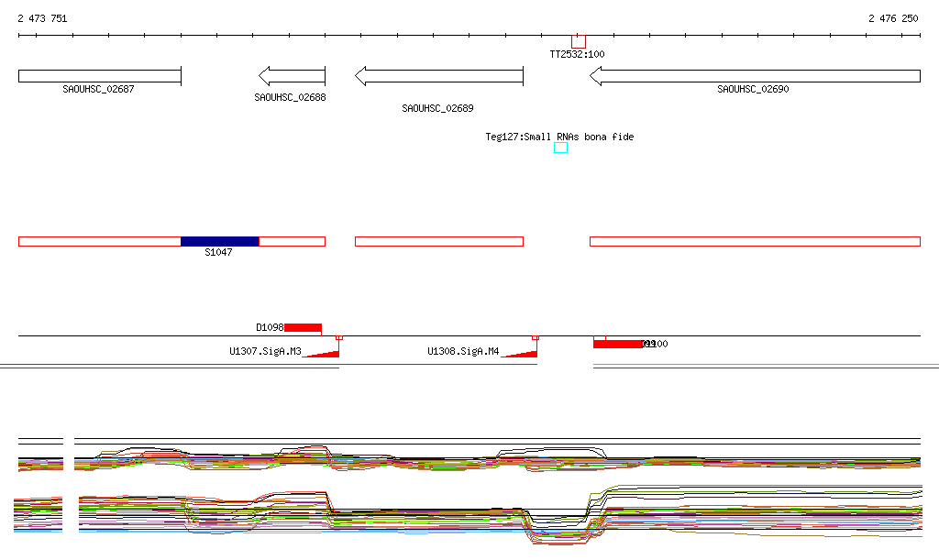Image resolution: width=939 pixels, height=560 pixels.
Task: Select the red outlined segment beneath SAOUHSC_02690
Action: click(x=754, y=241)
